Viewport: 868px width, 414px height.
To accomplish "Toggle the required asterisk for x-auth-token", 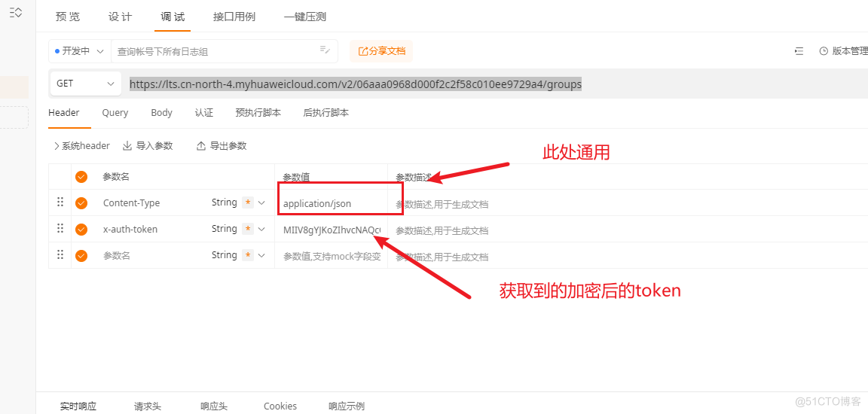I will tap(248, 229).
